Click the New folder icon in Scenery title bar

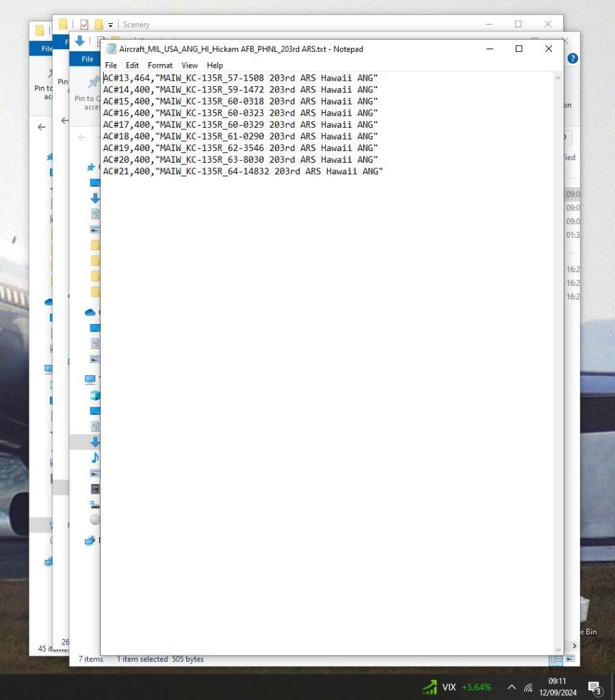(x=99, y=24)
